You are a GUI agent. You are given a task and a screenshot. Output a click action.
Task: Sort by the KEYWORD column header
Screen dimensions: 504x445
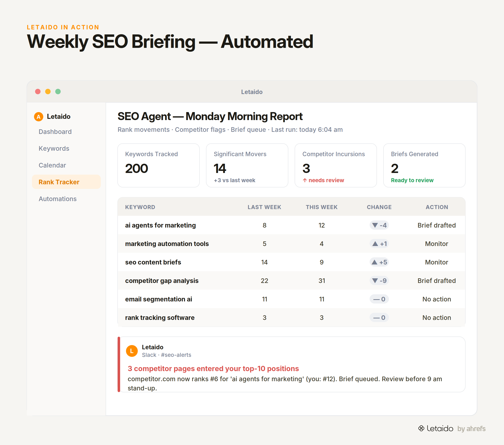[x=140, y=207]
